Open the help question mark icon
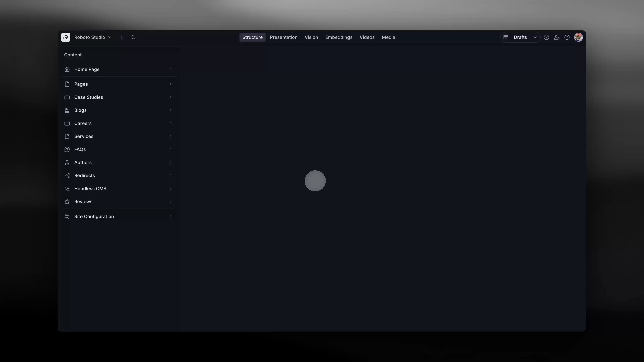This screenshot has height=362, width=644. (567, 37)
